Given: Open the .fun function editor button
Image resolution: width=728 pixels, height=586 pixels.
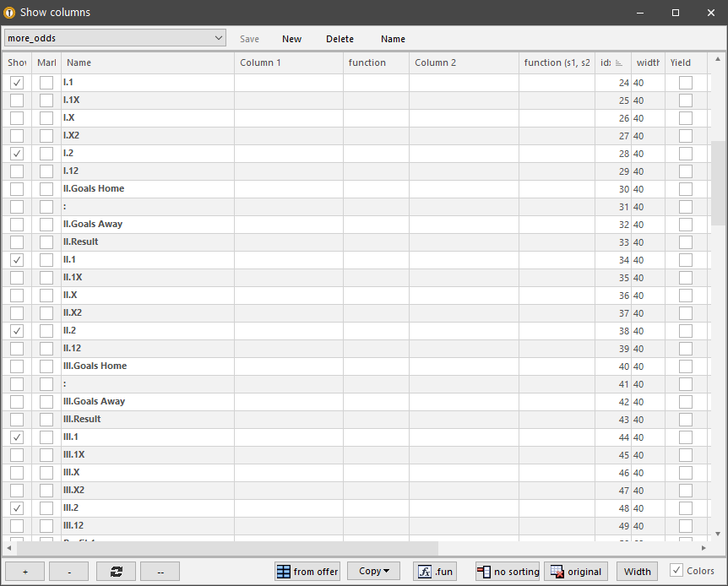Looking at the screenshot, I should click(x=435, y=572).
